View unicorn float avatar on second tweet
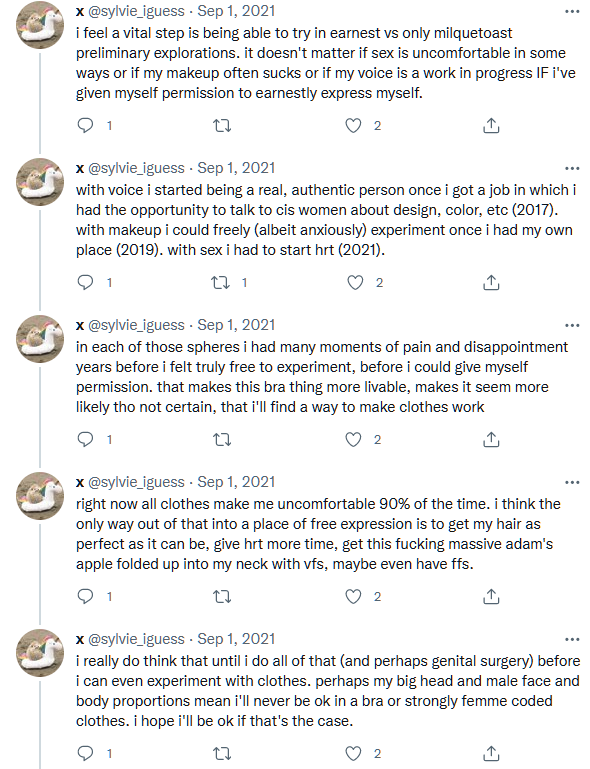Screen dimensions: 590x769 coord(40,182)
